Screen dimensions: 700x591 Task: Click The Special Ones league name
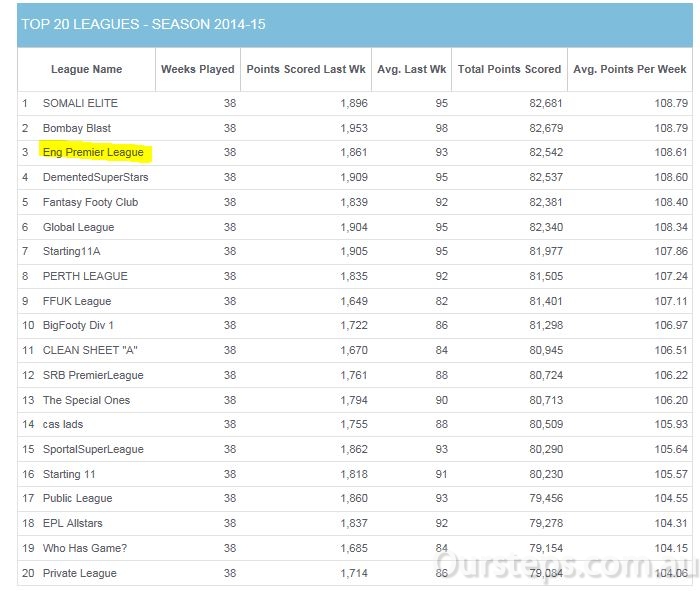tap(86, 400)
